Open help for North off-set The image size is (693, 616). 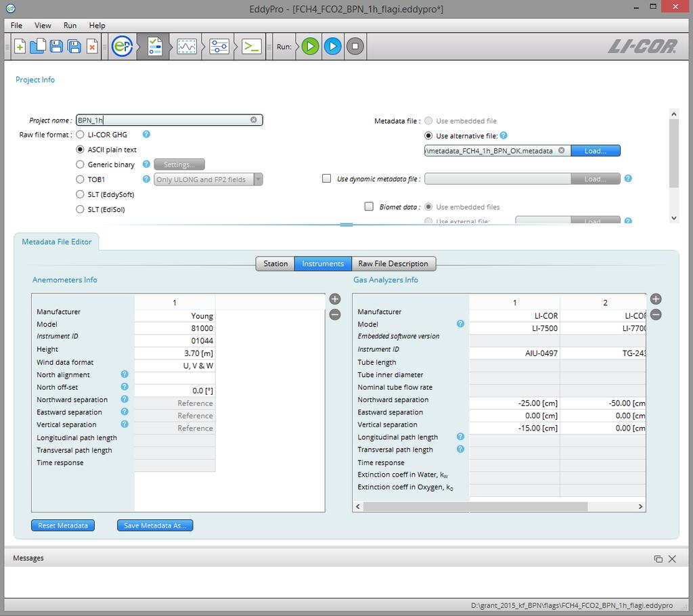pos(125,387)
